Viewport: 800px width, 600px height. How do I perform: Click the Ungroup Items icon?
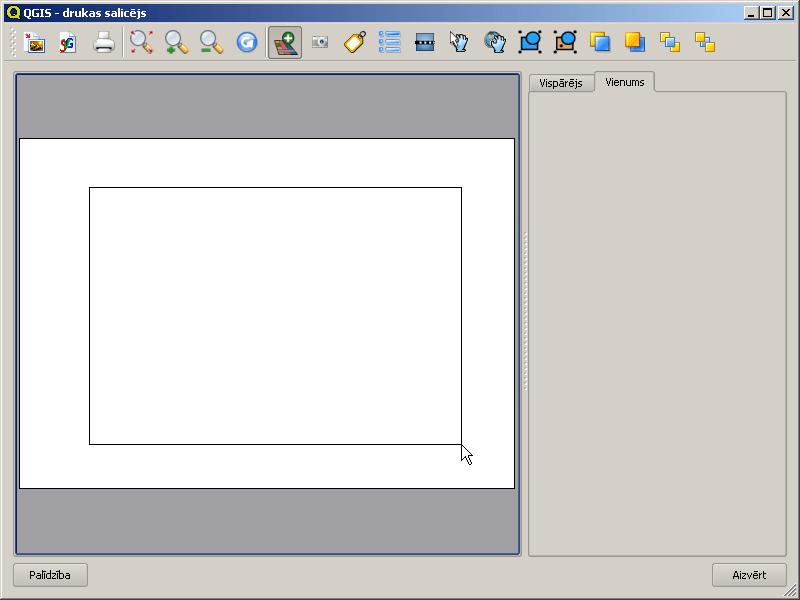pos(565,42)
